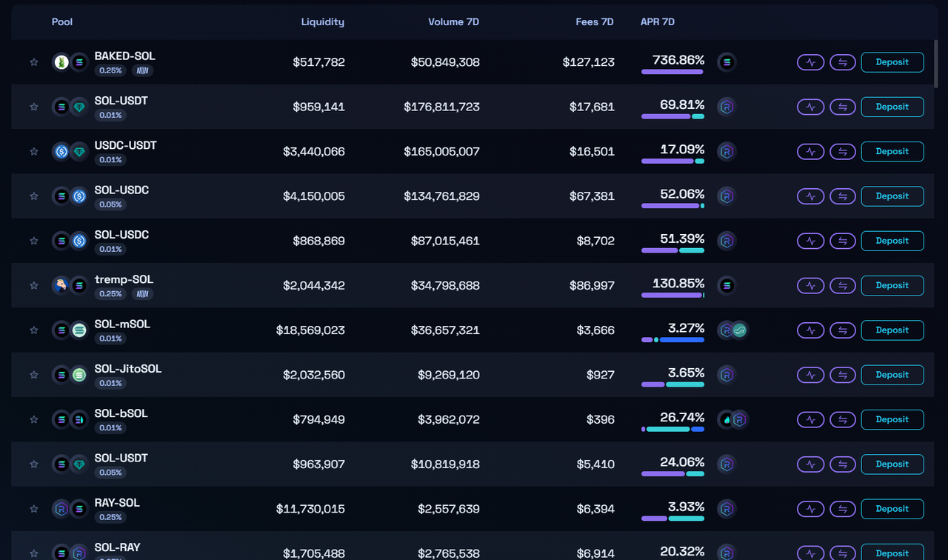Screen dimensions: 948x560
Task: Open the tremp-SOL pool name link
Action: click(x=124, y=279)
